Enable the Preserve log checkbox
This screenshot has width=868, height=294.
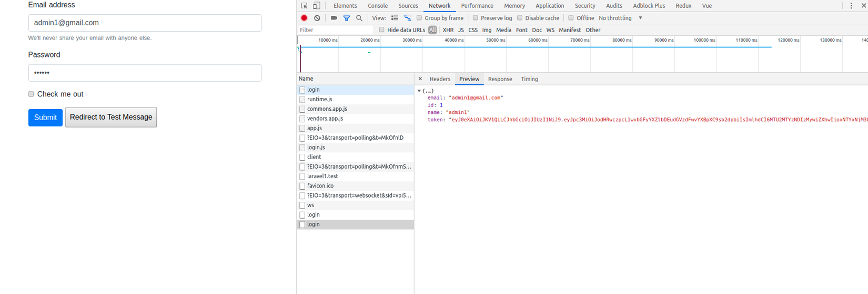coord(476,18)
